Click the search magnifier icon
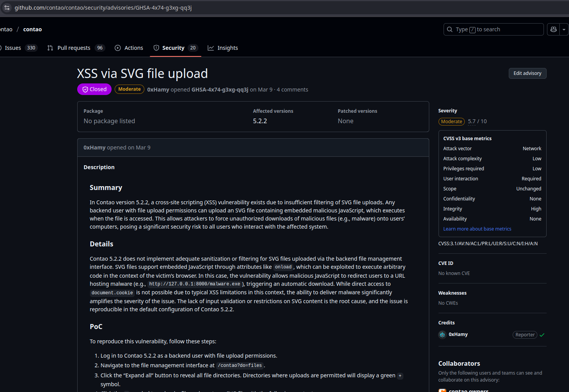569x392 pixels. pyautogui.click(x=450, y=29)
